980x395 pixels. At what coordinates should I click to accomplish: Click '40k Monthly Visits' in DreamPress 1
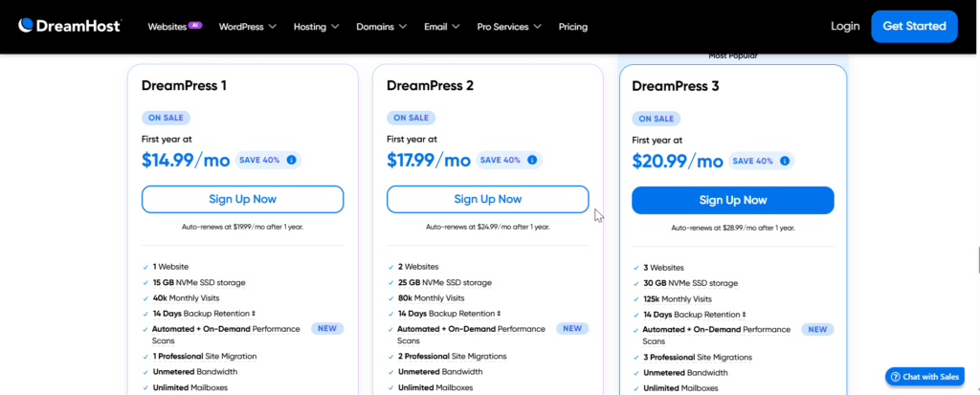[x=186, y=298]
